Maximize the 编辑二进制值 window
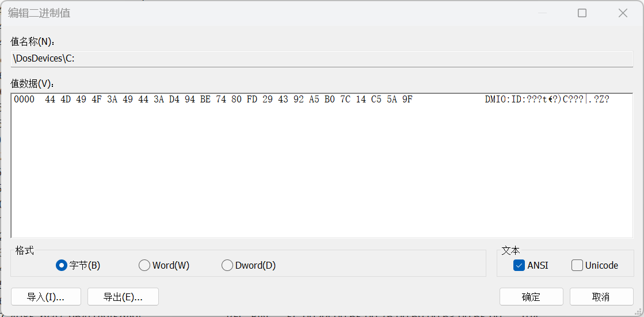The width and height of the screenshot is (644, 317). point(582,13)
